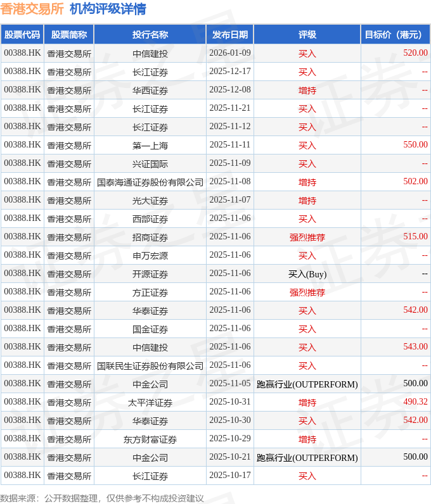The height and width of the screenshot is (504, 431).
Task: Click 强烈推荐 rating in 方正证券 row
Action: pos(307,292)
